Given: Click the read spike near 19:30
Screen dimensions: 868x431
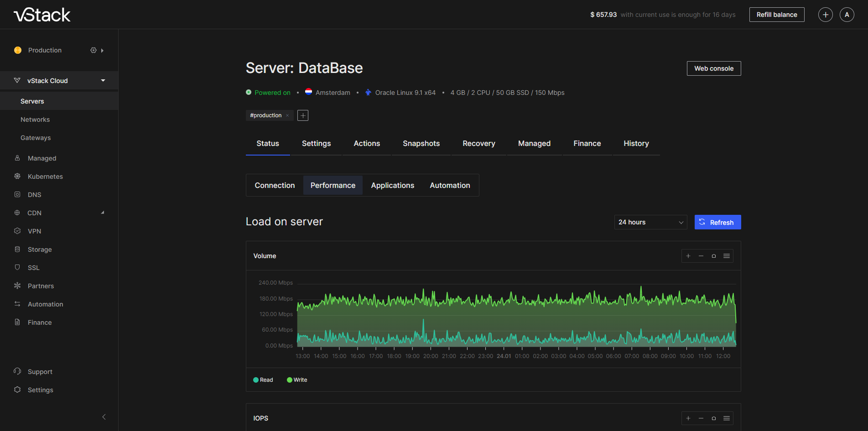Looking at the screenshot, I should coord(423,321).
